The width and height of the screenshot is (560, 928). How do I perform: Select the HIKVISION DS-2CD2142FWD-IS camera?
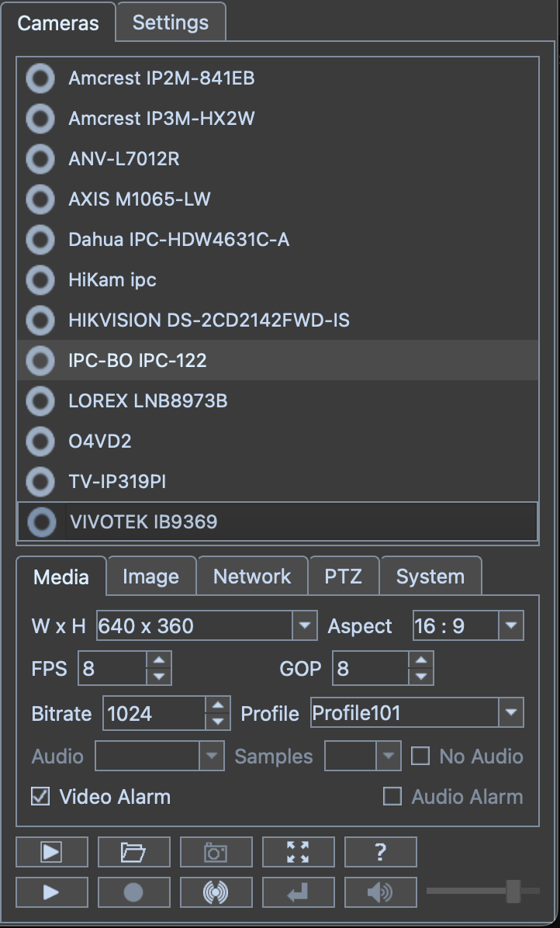209,320
